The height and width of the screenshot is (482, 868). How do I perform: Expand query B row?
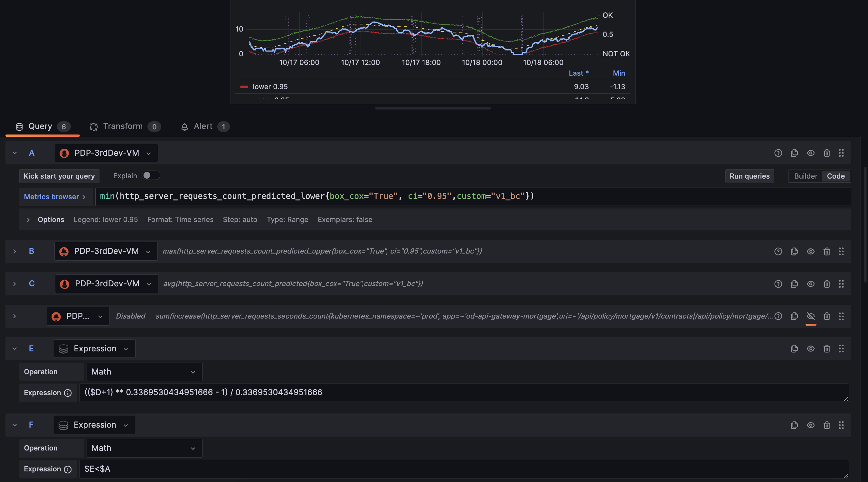point(14,251)
